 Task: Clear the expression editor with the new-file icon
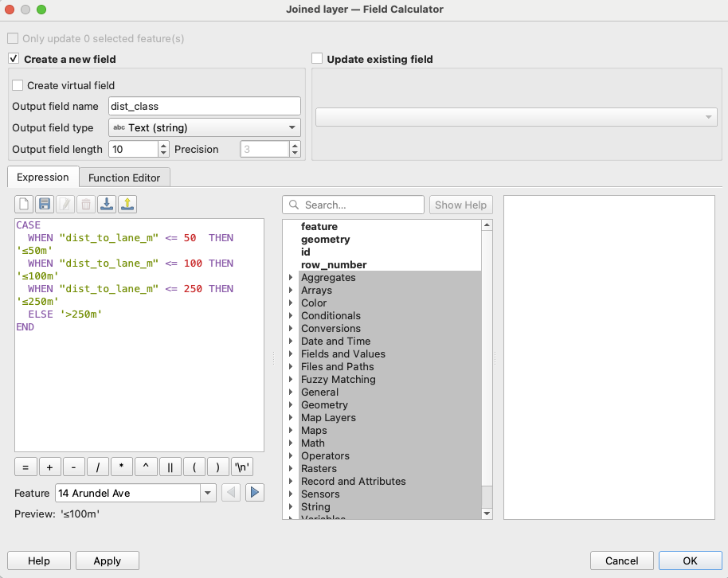coord(25,205)
